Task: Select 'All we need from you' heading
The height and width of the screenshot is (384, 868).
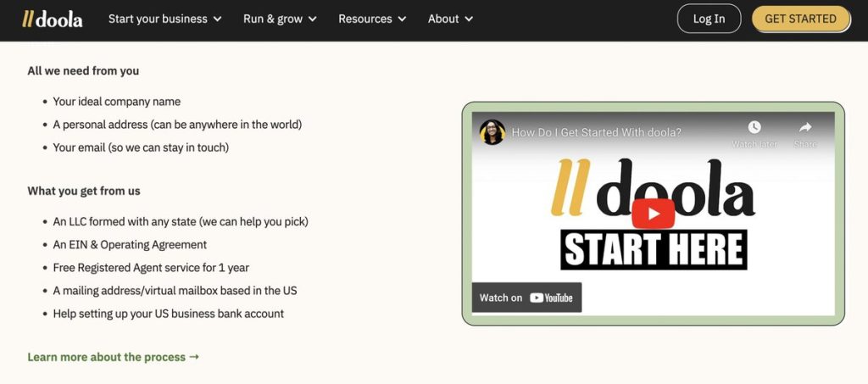Action: pyautogui.click(x=83, y=71)
